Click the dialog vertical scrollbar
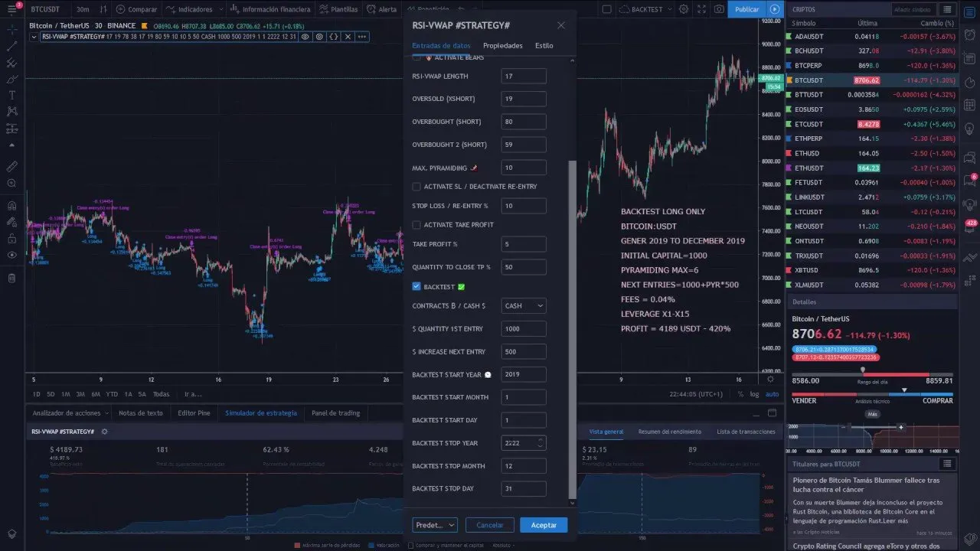980x551 pixels. tap(573, 331)
